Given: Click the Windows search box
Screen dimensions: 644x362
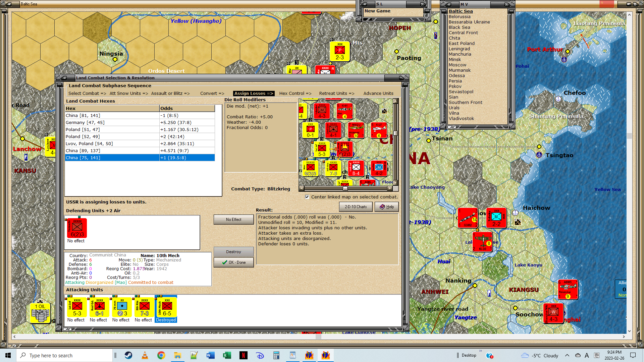Looking at the screenshot, I should (x=64, y=355).
